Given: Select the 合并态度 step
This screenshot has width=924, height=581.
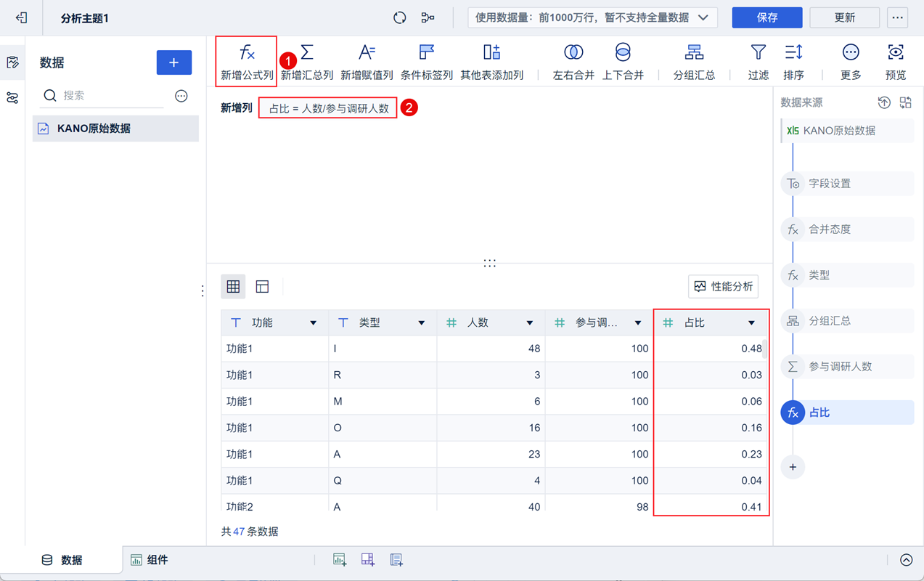Looking at the screenshot, I should tap(848, 229).
